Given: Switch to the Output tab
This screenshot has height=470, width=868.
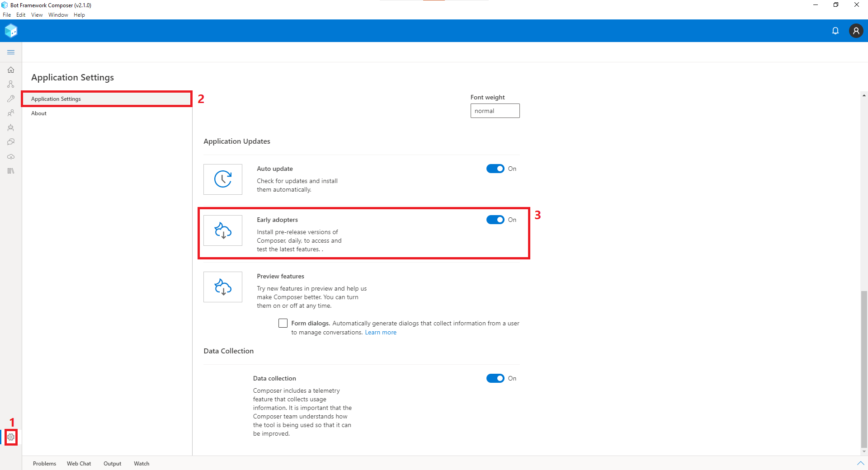Looking at the screenshot, I should [113, 464].
